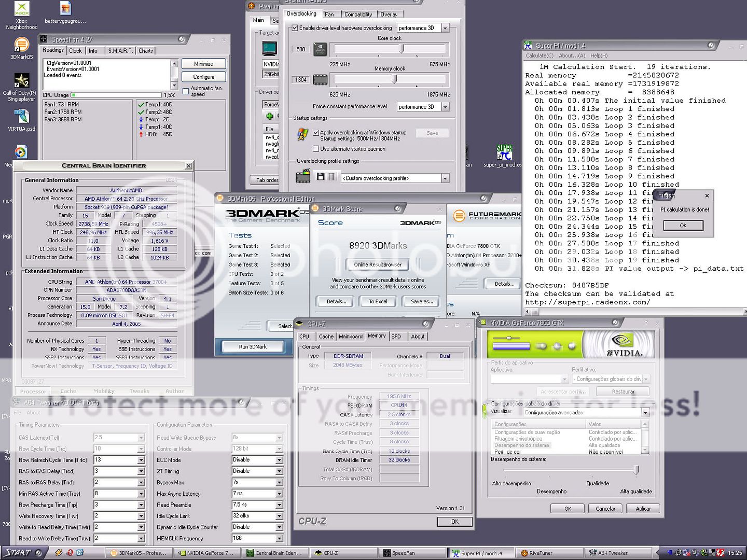Click the NVIDIA logo in the GeForce 7800 GTX panel
747x560 pixels.
pos(624,344)
